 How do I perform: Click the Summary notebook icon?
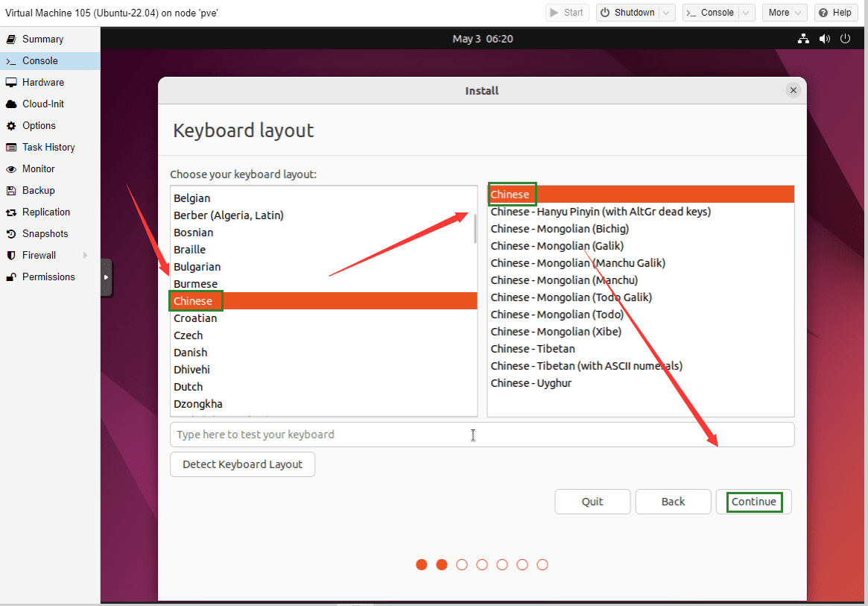tap(11, 40)
